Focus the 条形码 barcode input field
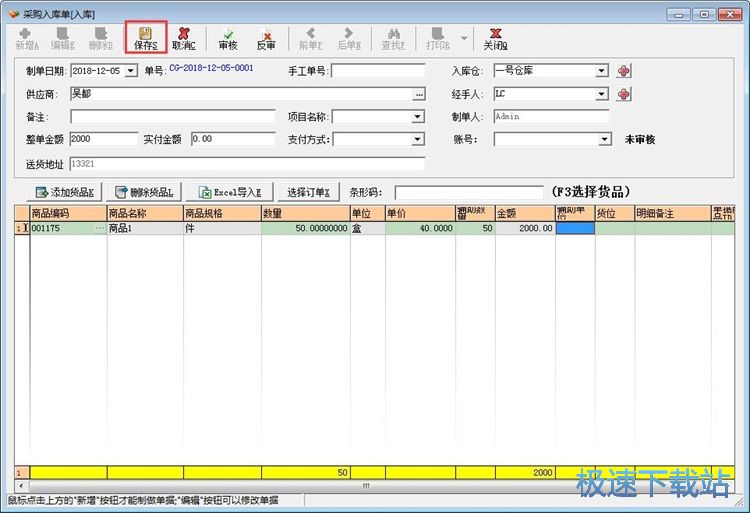The image size is (750, 513). tap(469, 193)
